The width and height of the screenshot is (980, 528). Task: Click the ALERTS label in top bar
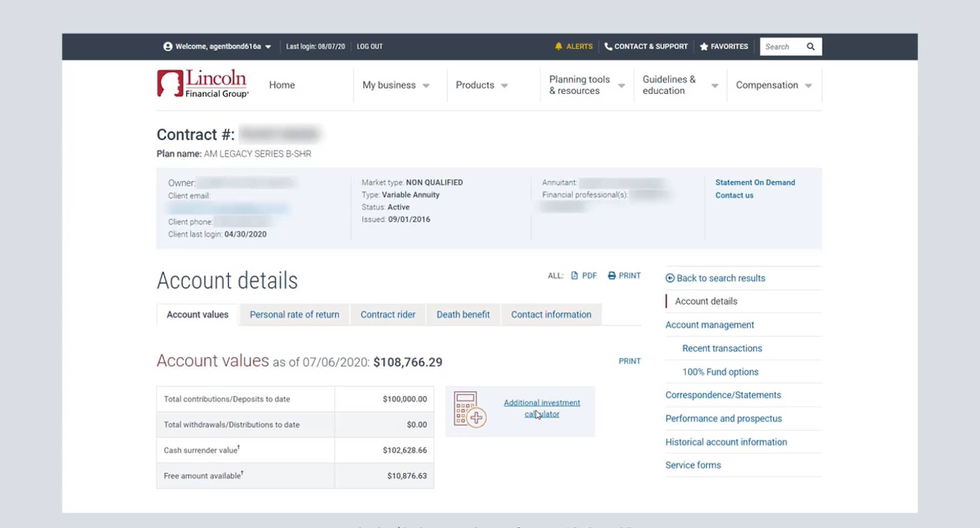tap(579, 47)
